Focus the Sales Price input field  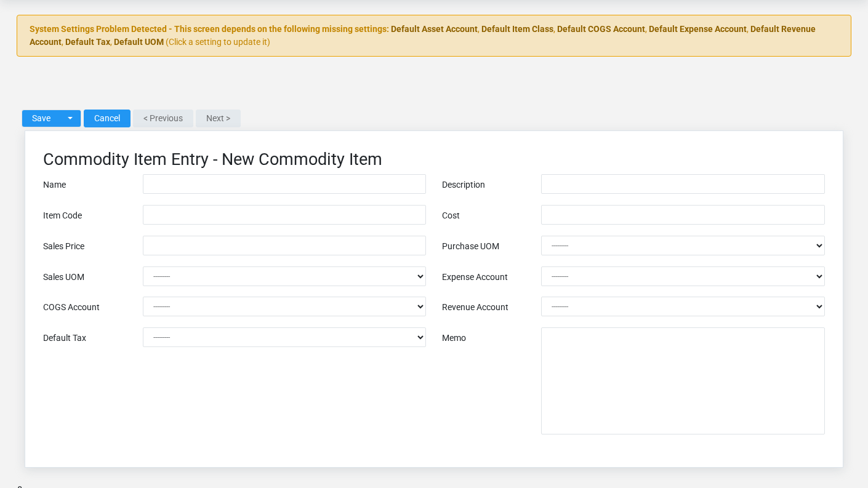point(284,246)
